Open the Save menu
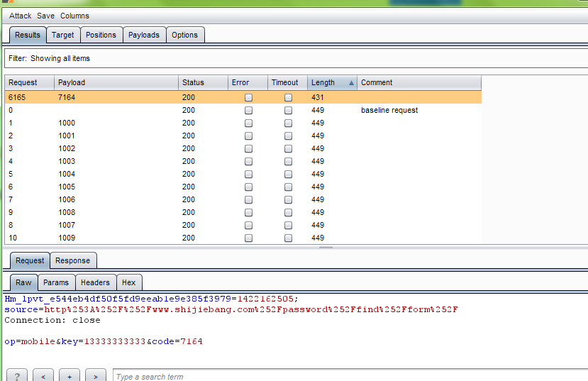Image resolution: width=588 pixels, height=381 pixels. click(x=46, y=16)
